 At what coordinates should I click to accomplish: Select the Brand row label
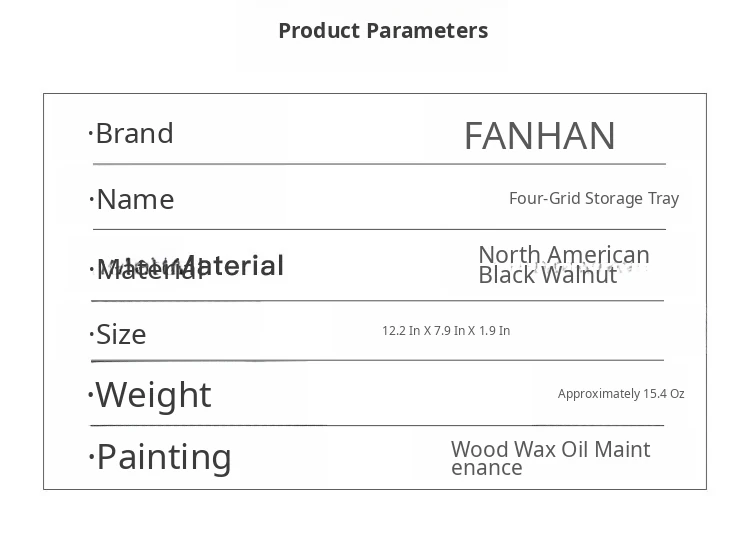click(x=134, y=134)
